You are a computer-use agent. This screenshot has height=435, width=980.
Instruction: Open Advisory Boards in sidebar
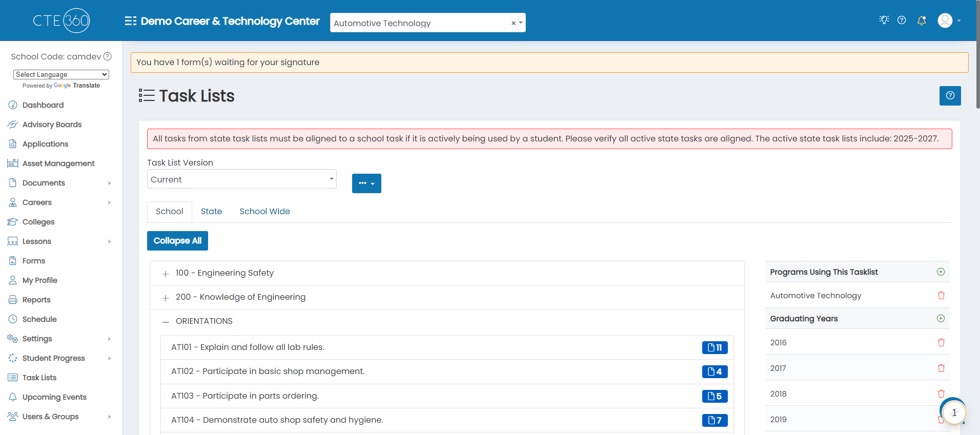tap(52, 125)
